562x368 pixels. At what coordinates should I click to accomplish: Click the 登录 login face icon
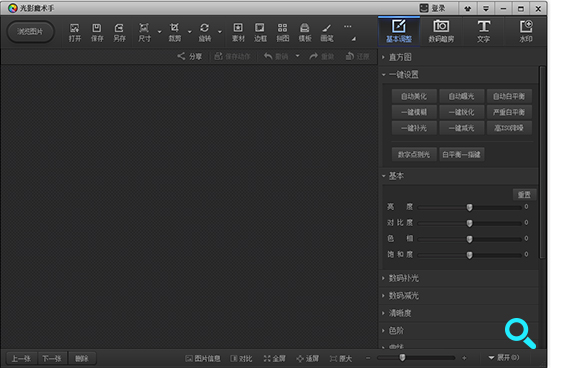tap(424, 8)
